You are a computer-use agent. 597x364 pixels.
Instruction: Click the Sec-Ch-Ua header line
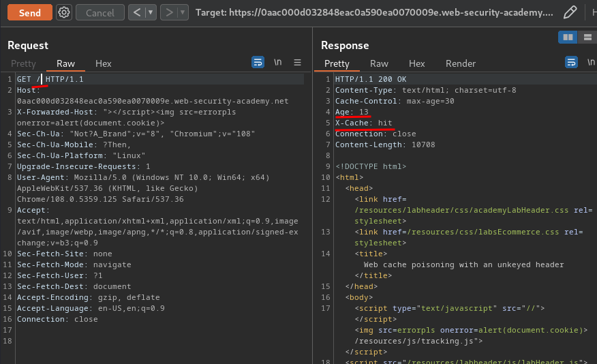click(136, 134)
